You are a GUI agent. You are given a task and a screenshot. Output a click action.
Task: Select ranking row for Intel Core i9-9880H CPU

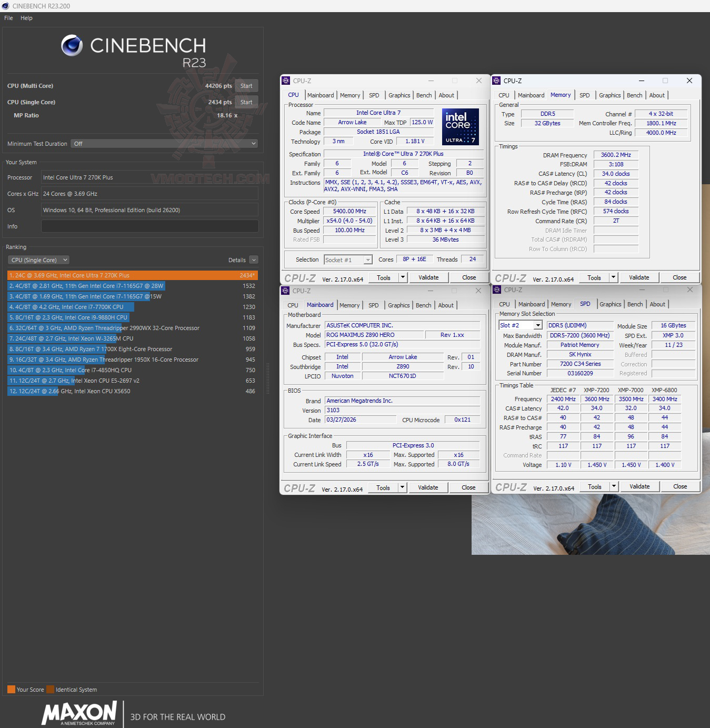click(x=133, y=317)
